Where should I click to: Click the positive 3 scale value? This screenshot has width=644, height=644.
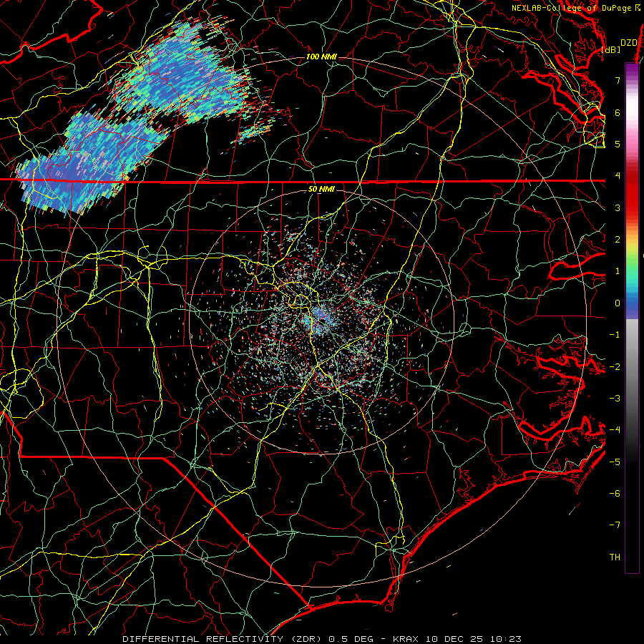coord(618,208)
